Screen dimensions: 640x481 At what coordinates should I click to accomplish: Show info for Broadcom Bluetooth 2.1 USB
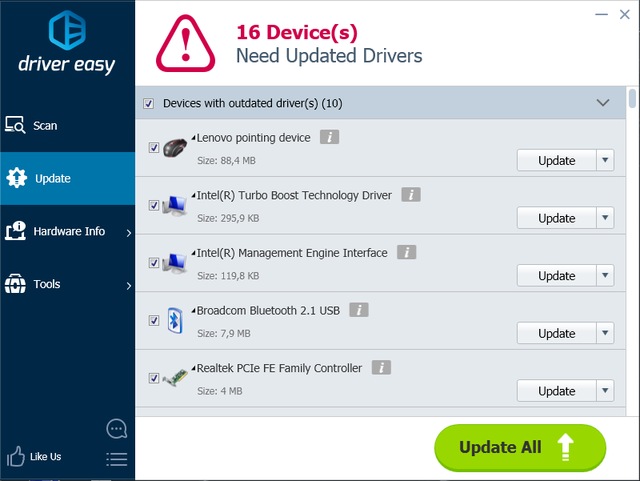[x=359, y=310]
